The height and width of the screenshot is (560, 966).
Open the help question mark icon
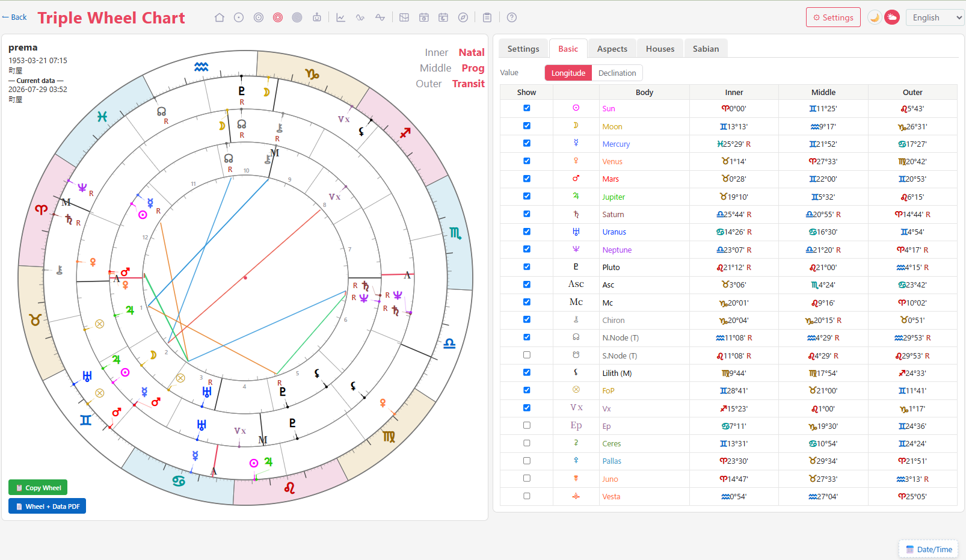pyautogui.click(x=512, y=17)
